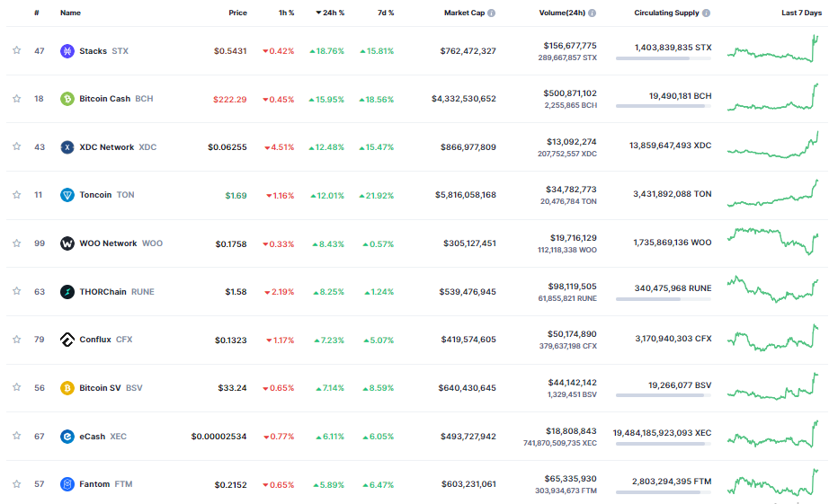
Task: Click the XDC Network logo icon
Action: coord(67,147)
